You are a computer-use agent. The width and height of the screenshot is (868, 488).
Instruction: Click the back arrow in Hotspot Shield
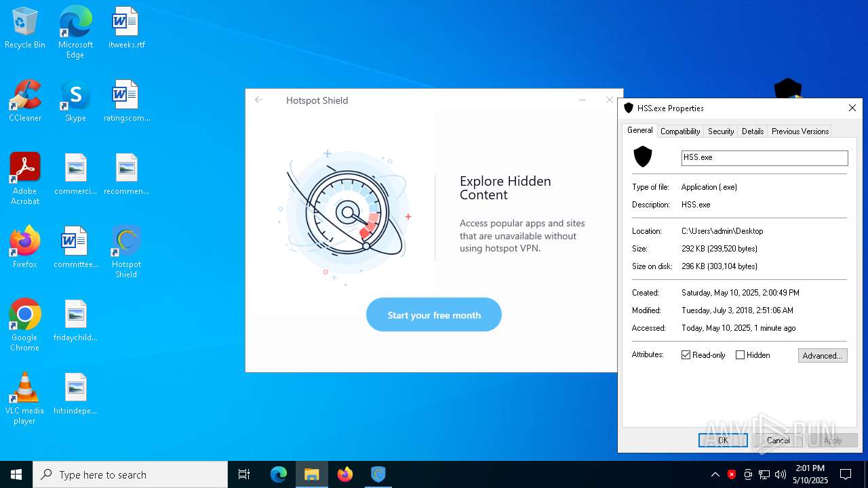(259, 100)
